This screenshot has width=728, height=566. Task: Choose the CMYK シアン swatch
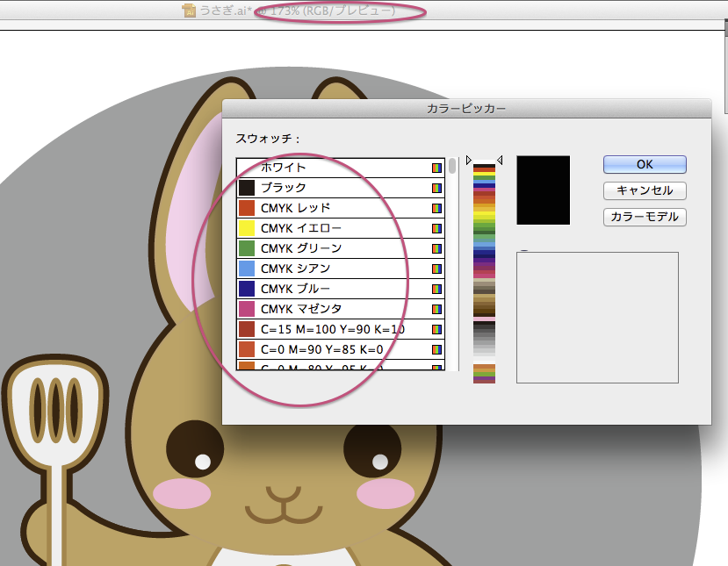pyautogui.click(x=334, y=269)
